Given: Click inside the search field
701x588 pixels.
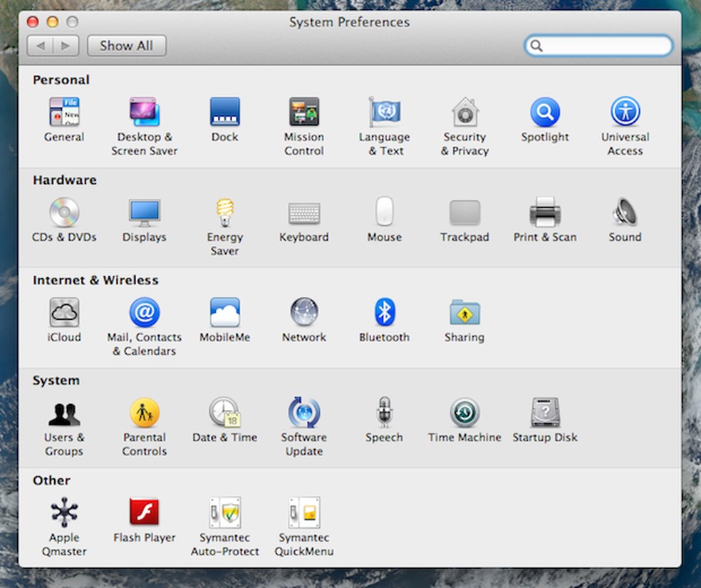Looking at the screenshot, I should tap(602, 45).
